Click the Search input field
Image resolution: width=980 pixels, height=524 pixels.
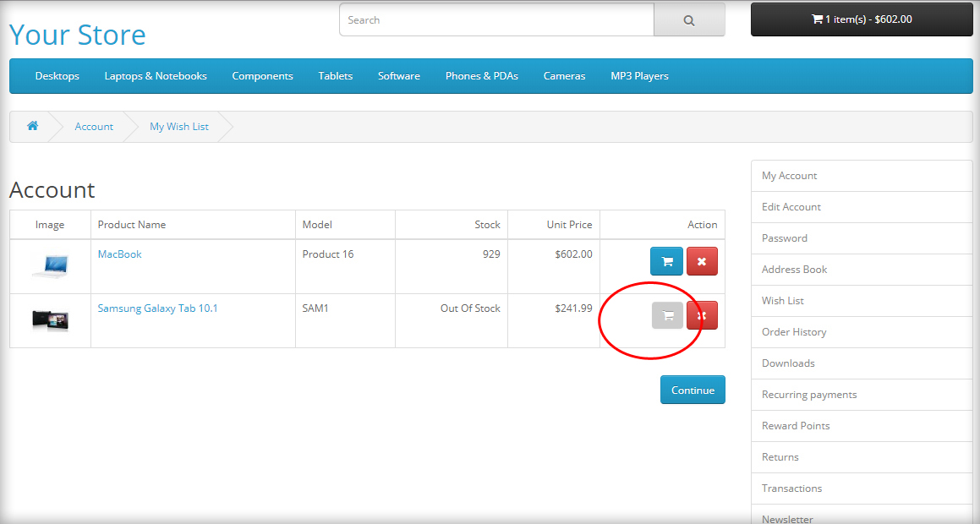coord(497,20)
